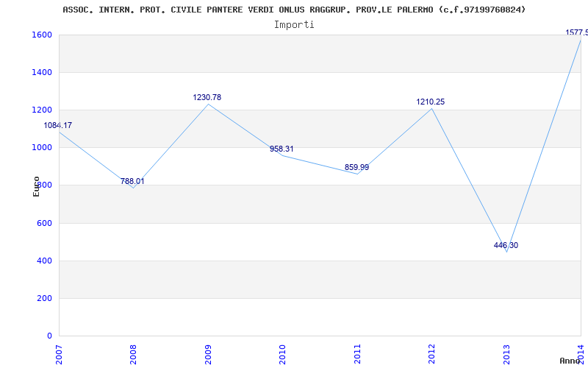The width and height of the screenshot is (588, 368).
Task: Click the ASSOC. INTERN. PROT. CIVILE chart title
Action: pyautogui.click(x=294, y=10)
